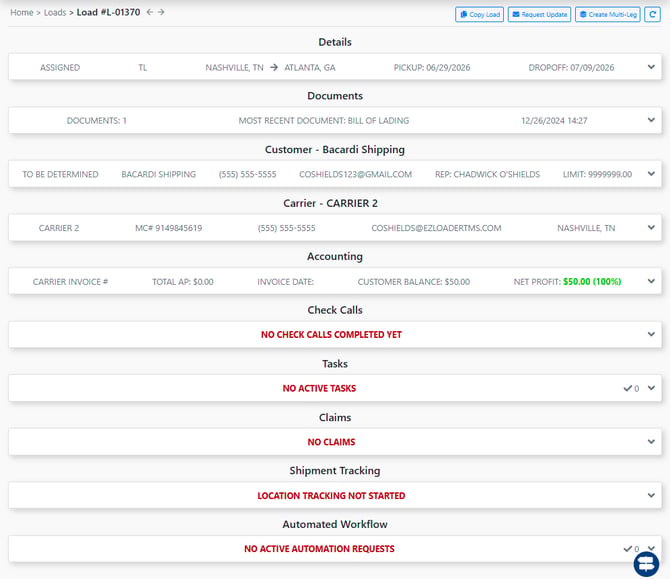Click REP: CHADWICK O'SHIELDS text
This screenshot has width=670, height=579.
click(x=488, y=174)
